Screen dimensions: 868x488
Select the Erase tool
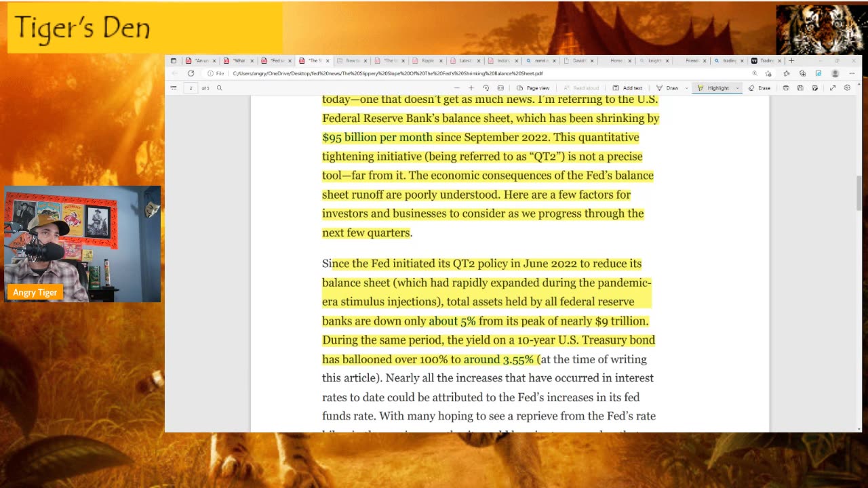pyautogui.click(x=759, y=88)
